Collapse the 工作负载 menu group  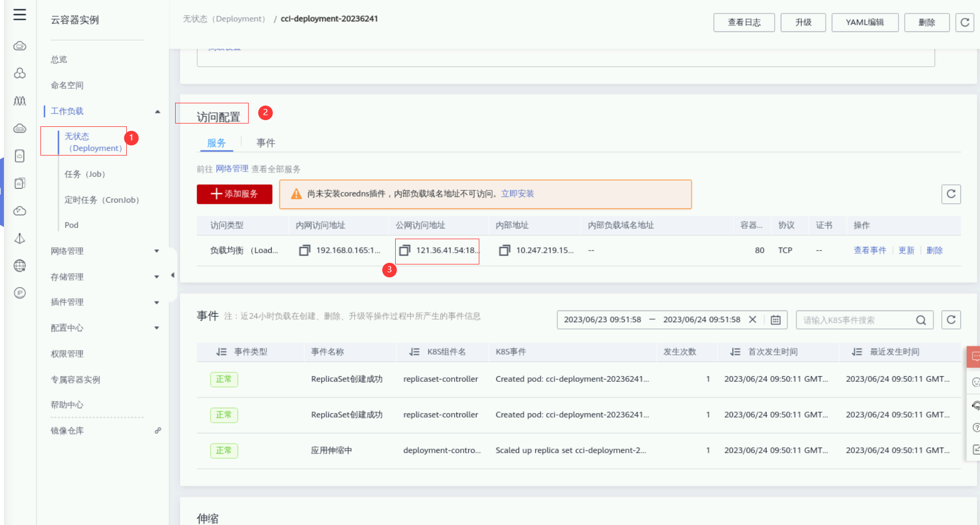point(158,112)
